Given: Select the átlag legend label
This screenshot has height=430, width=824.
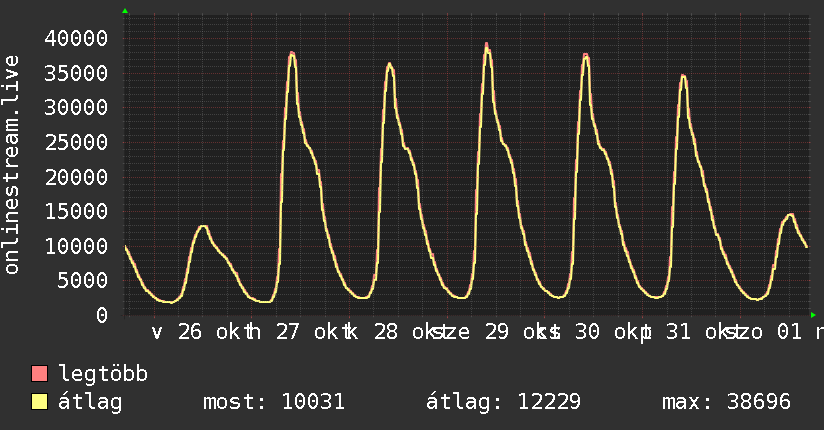Looking at the screenshot, I should point(90,402).
